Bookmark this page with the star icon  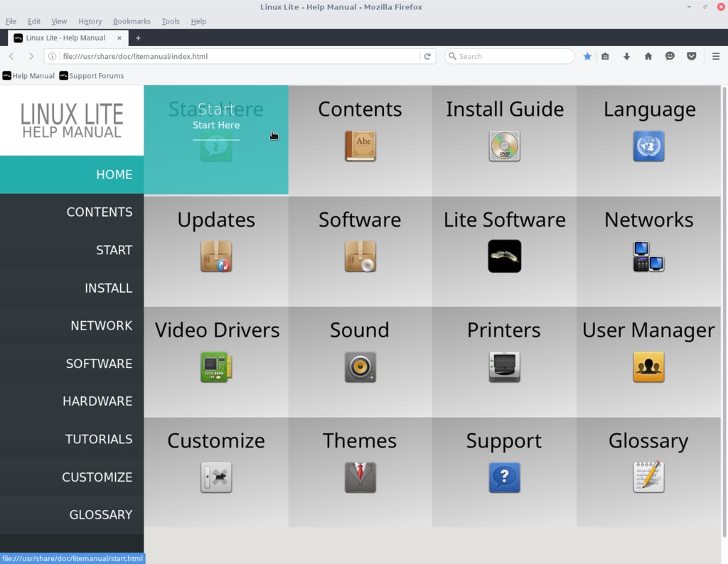587,56
